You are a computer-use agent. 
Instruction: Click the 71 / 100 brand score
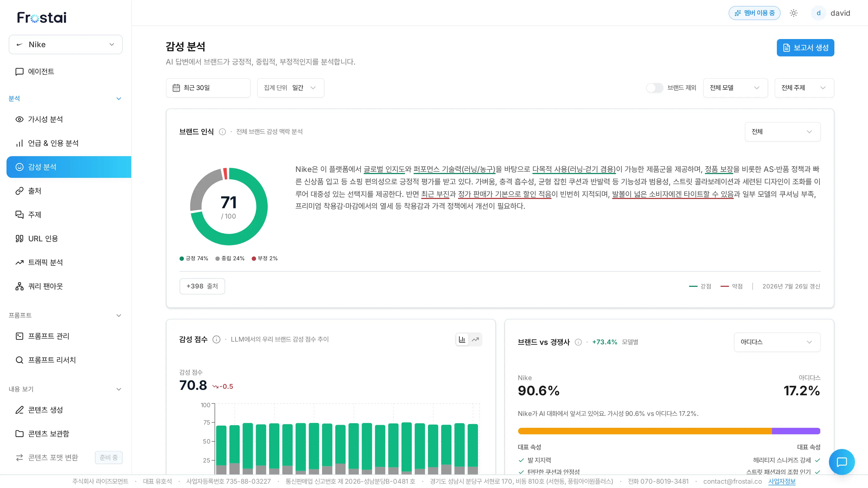click(x=228, y=207)
